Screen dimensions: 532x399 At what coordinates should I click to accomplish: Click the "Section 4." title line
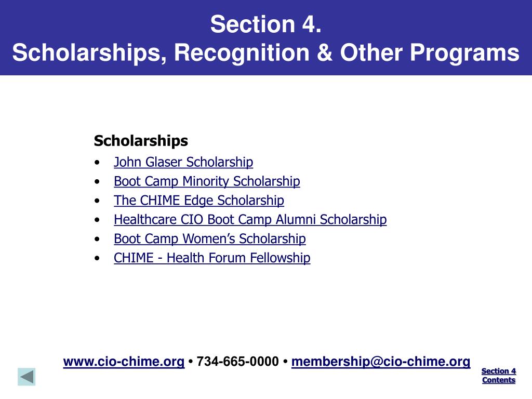point(265,24)
